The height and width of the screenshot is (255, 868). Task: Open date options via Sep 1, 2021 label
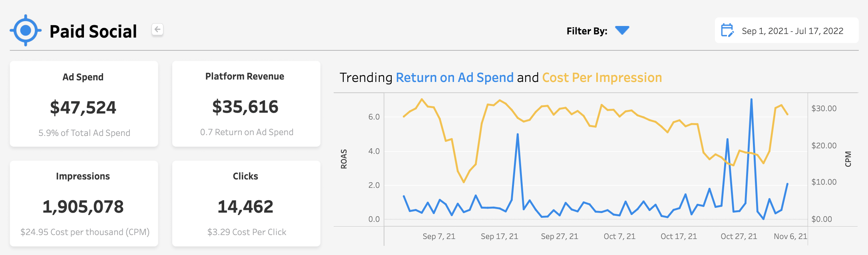766,30
